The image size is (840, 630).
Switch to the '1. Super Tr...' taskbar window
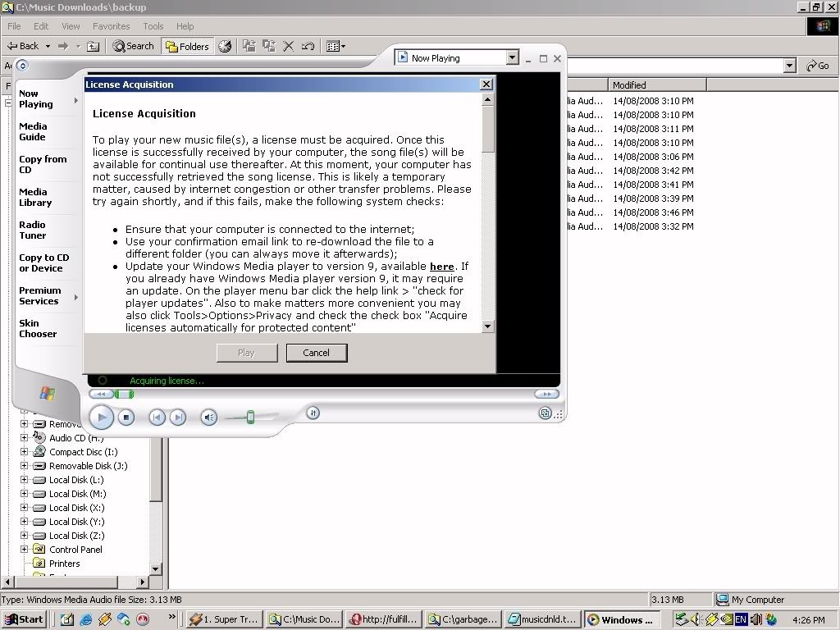coord(225,620)
